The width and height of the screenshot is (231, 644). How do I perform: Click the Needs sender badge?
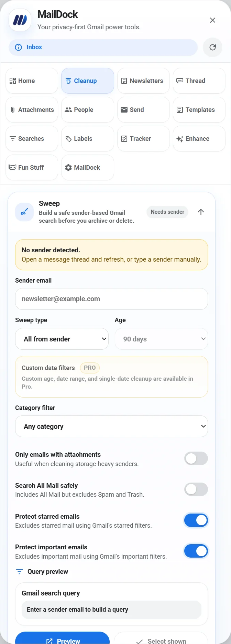coord(167,212)
